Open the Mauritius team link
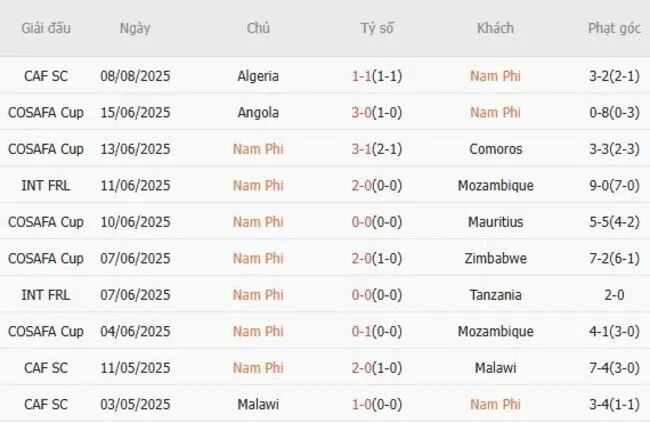 tap(496, 222)
